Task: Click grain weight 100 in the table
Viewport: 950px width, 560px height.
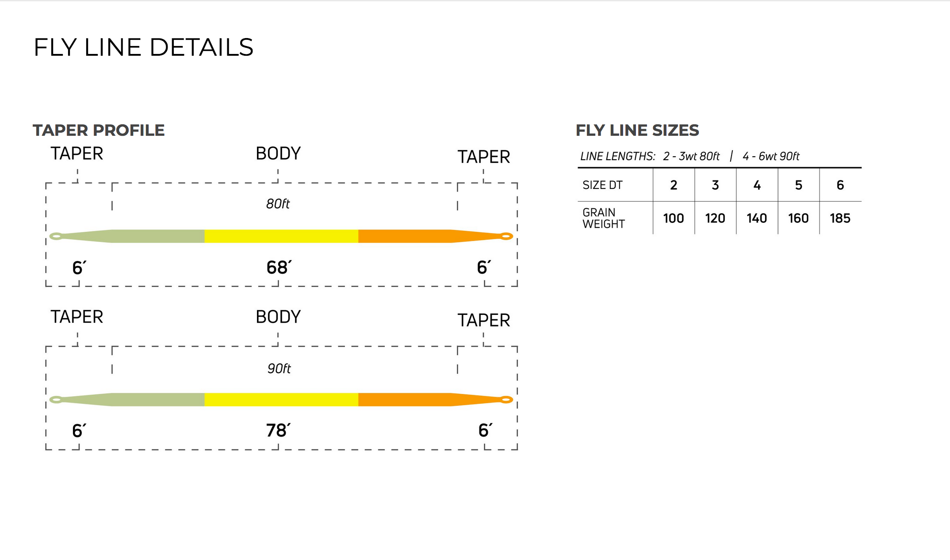Action: coord(674,219)
